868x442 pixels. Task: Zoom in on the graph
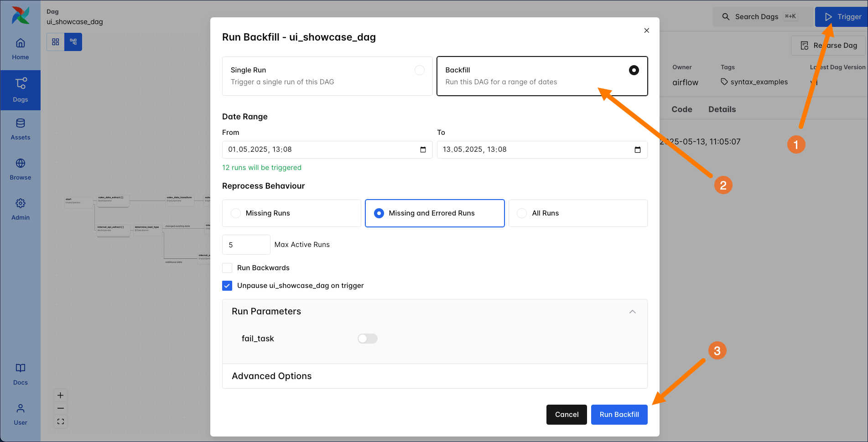click(x=61, y=396)
